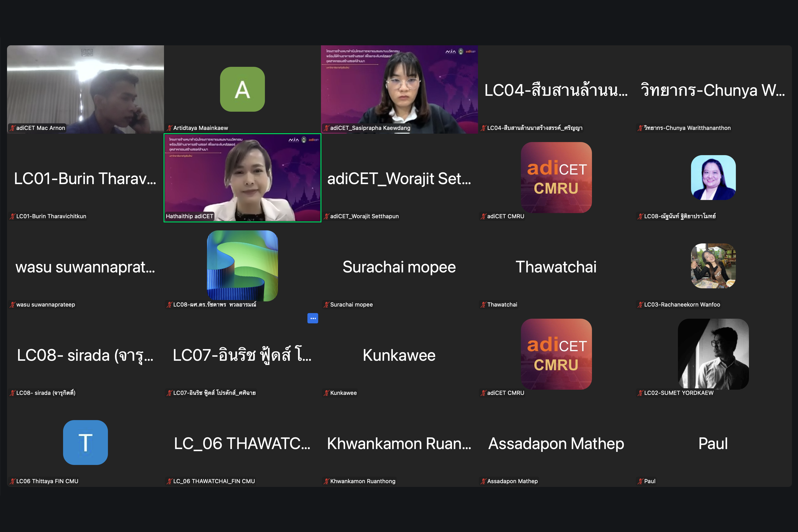The height and width of the screenshot is (532, 798).
Task: Click the 'LC08- sirada (จารุกิตต์)' name label
Action: [46, 393]
